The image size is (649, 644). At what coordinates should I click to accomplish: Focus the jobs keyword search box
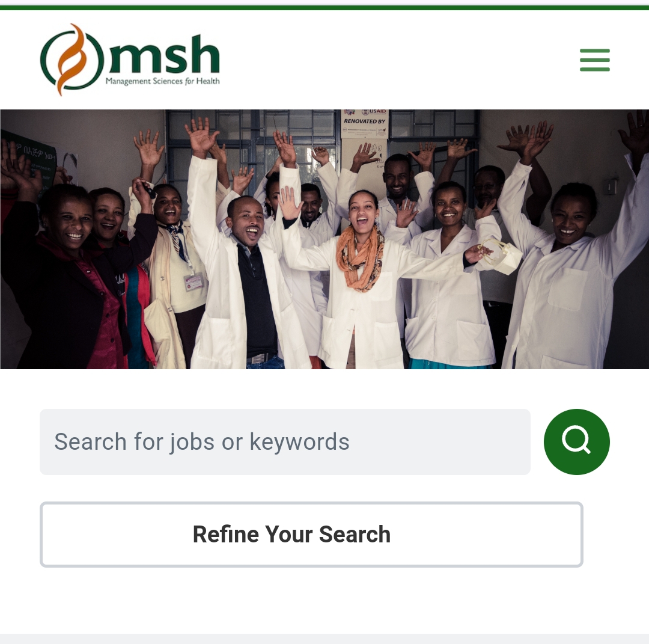coord(285,441)
